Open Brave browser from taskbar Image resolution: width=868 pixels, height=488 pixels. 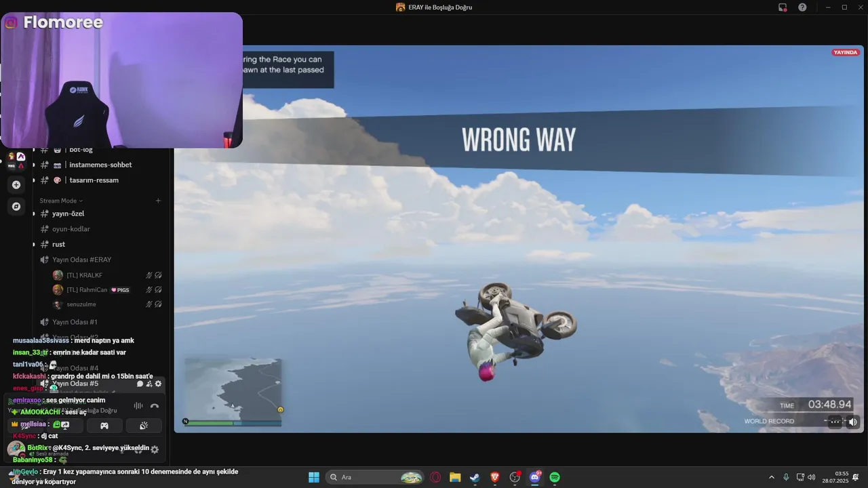pyautogui.click(x=494, y=477)
